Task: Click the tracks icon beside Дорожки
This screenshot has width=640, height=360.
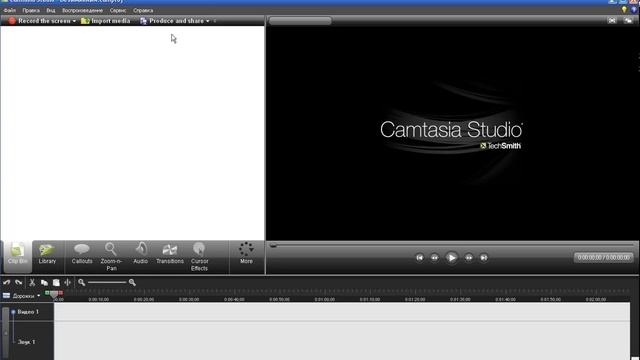Action: (x=6, y=296)
